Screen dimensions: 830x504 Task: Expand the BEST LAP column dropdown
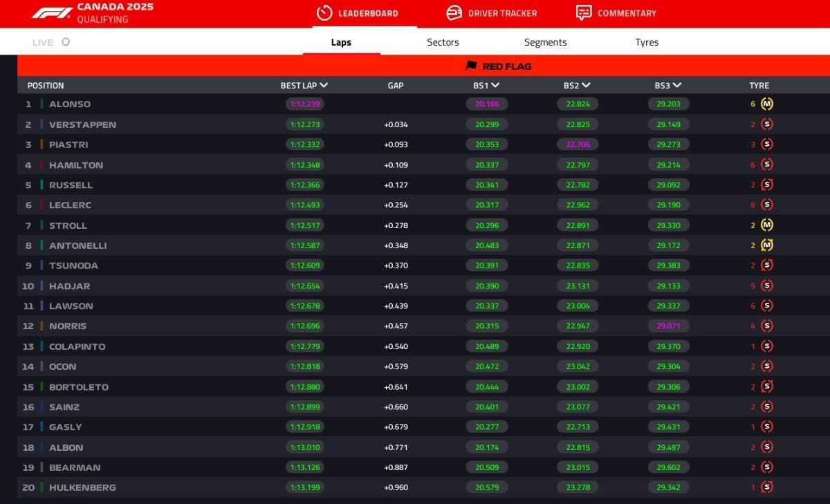pyautogui.click(x=324, y=86)
